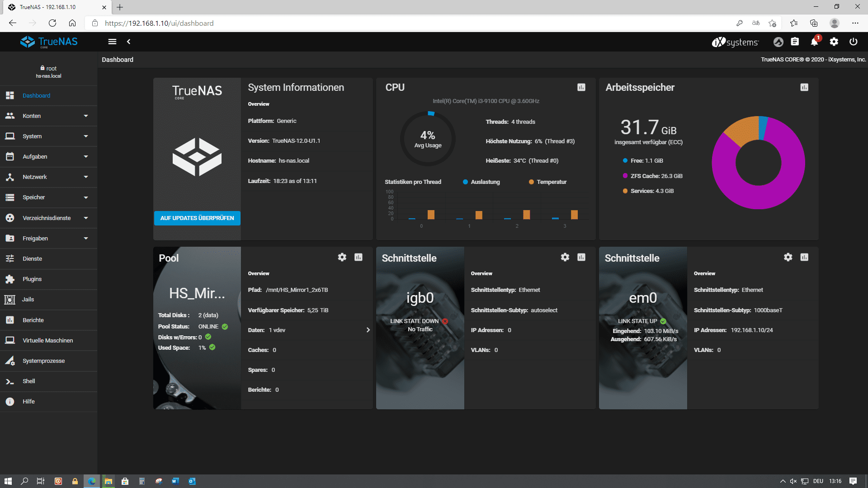Open em0 interface reports chart icon
This screenshot has height=488, width=868.
coord(804,257)
